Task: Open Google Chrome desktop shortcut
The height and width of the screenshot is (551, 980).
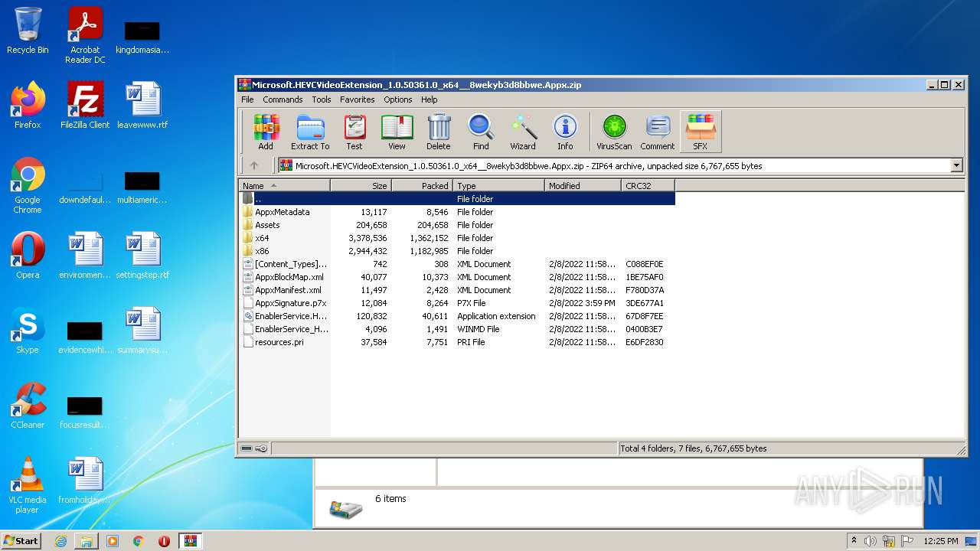Action: point(28,185)
